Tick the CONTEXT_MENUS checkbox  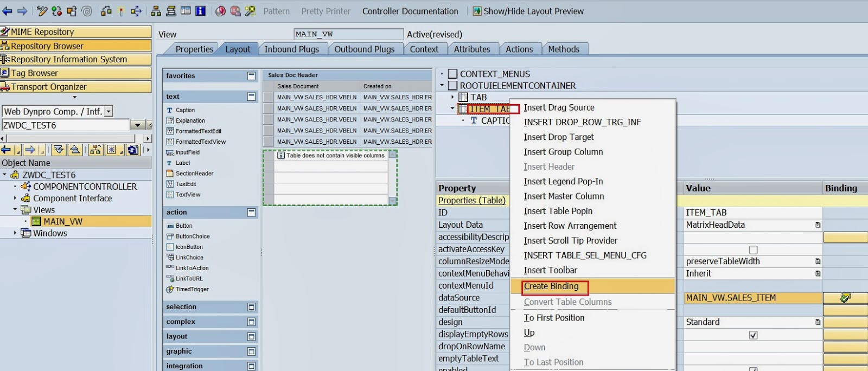point(452,74)
